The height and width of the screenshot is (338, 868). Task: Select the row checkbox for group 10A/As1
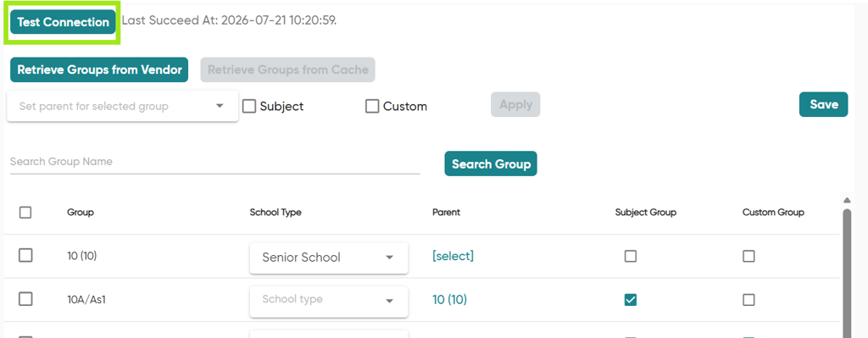pyautogui.click(x=25, y=299)
